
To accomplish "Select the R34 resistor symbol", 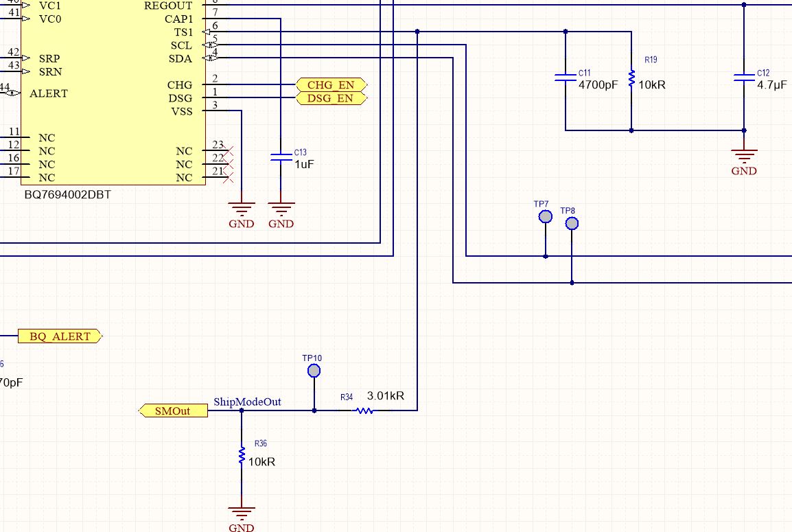I will click(364, 410).
